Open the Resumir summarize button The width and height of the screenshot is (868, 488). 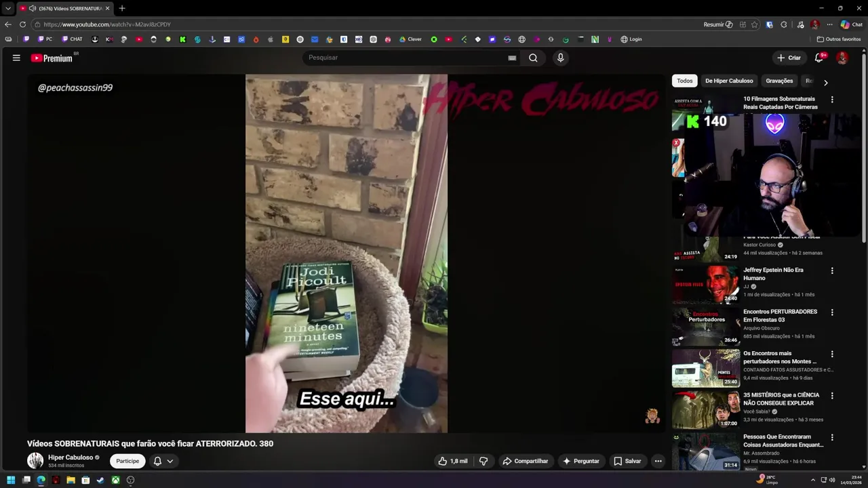718,24
